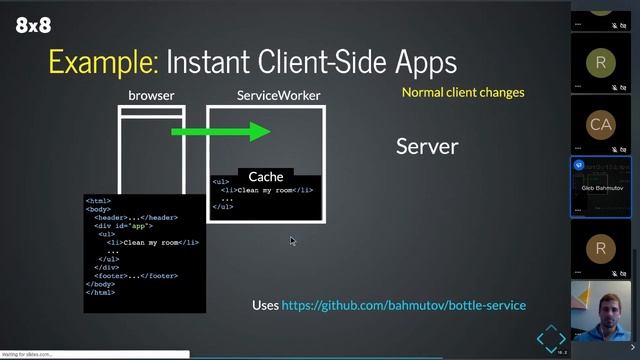640x360 pixels.
Task: Click the '<footer>...</footer>' code line
Action: point(136,276)
